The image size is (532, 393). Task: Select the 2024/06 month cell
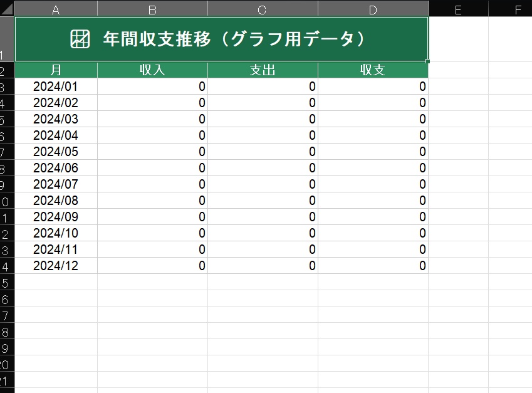point(56,168)
